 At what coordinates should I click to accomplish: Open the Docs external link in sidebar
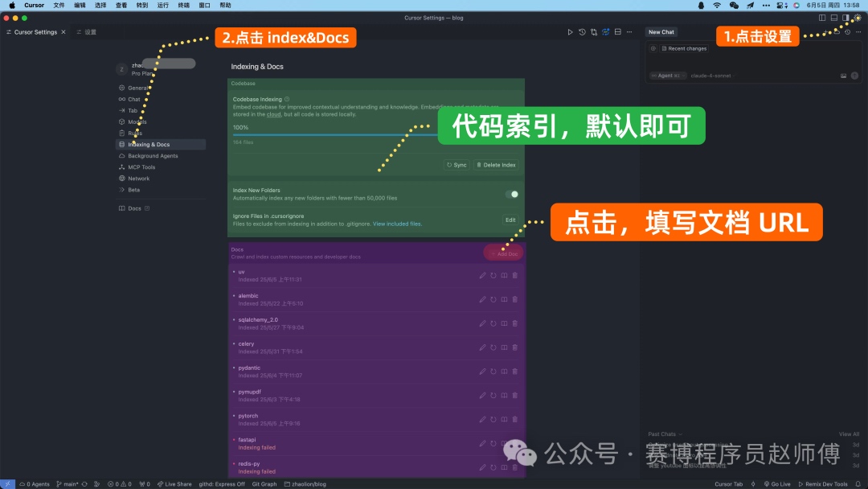(x=134, y=209)
